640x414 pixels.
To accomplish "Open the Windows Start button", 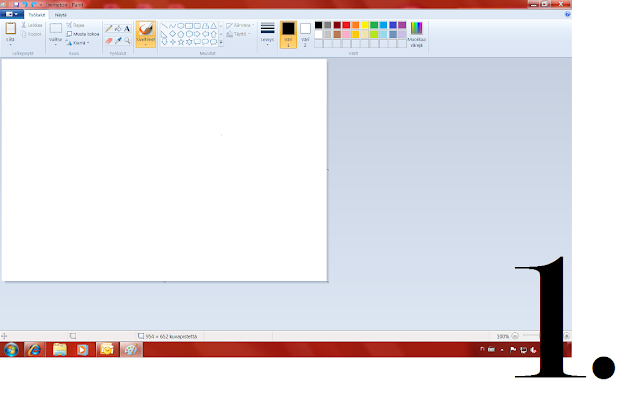I will coord(11,350).
